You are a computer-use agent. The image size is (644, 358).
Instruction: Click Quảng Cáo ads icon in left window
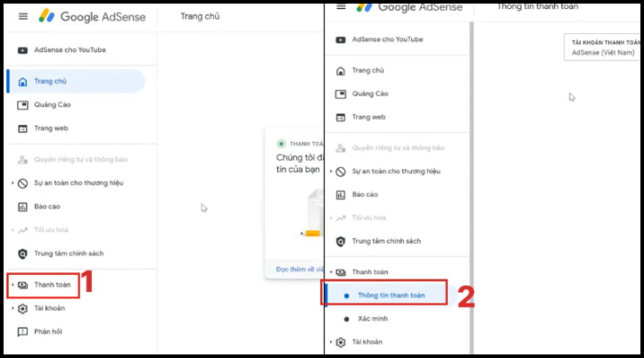[x=22, y=104]
